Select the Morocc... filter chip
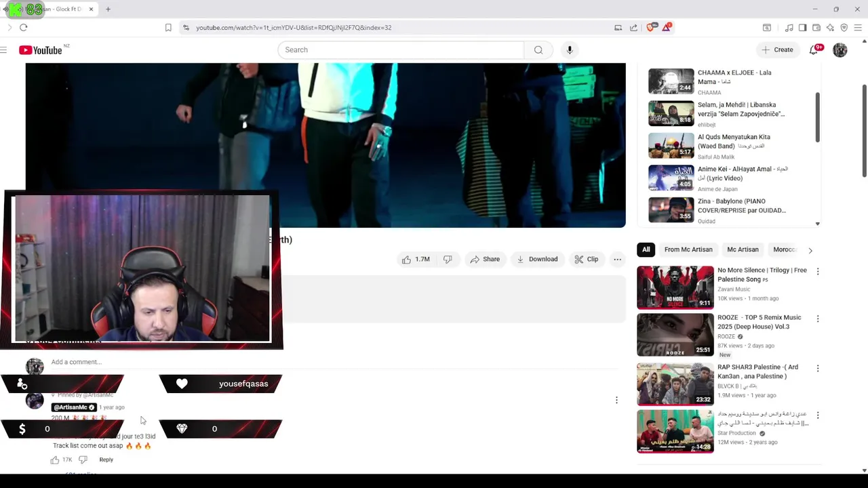 click(x=784, y=249)
